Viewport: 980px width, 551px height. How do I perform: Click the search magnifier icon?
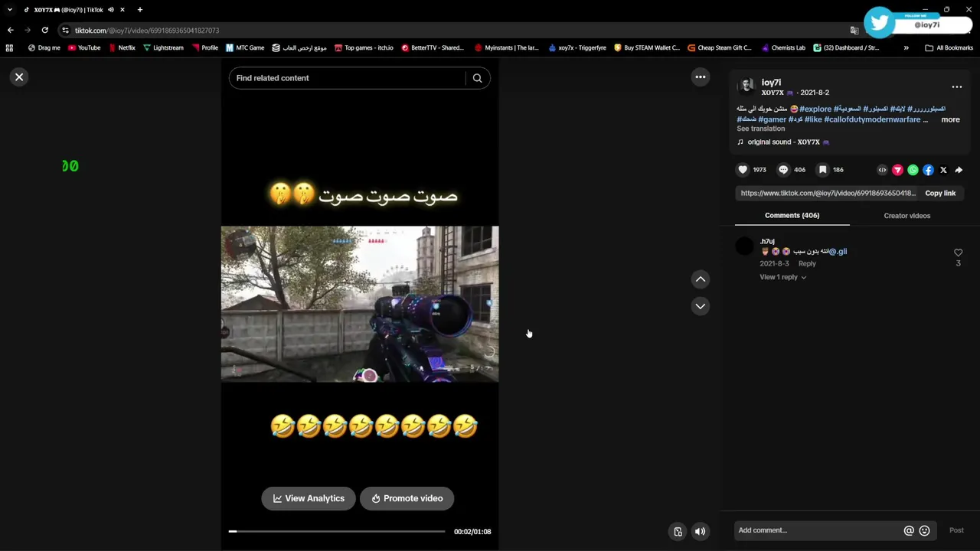[x=477, y=78]
